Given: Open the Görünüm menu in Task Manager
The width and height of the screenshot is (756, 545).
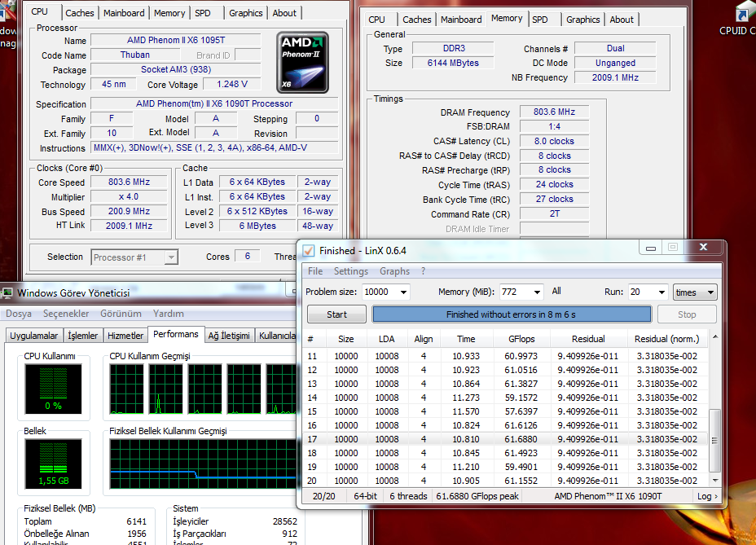Looking at the screenshot, I should 121,314.
